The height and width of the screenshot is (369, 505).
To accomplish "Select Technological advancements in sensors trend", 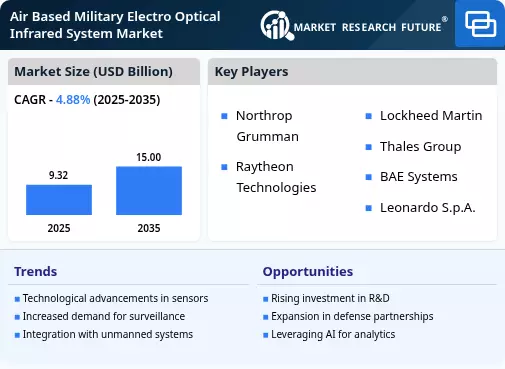I will coord(115,298).
